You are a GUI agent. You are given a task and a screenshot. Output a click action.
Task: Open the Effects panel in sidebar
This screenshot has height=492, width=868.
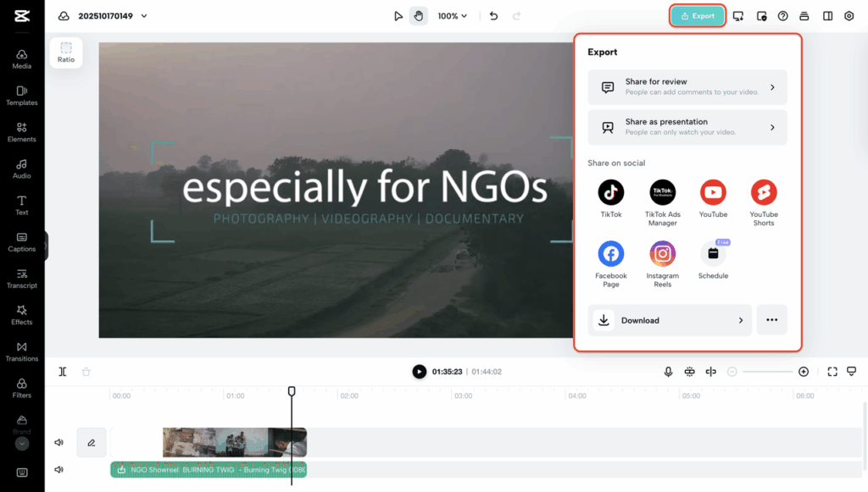[x=22, y=314]
